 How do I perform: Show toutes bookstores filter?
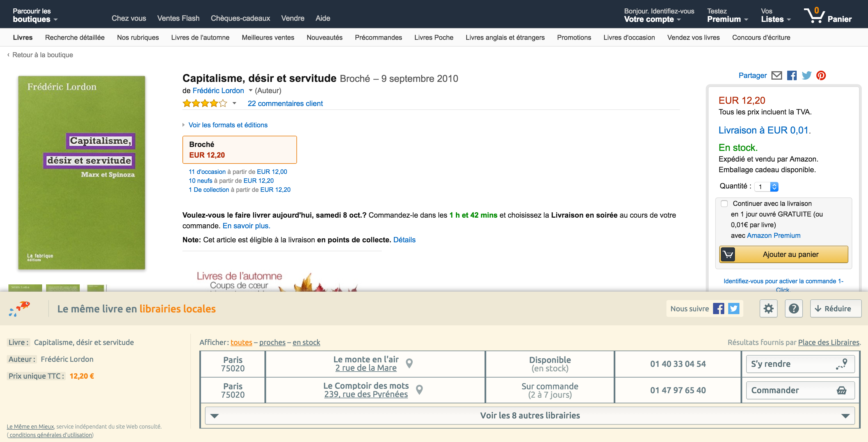coord(241,342)
